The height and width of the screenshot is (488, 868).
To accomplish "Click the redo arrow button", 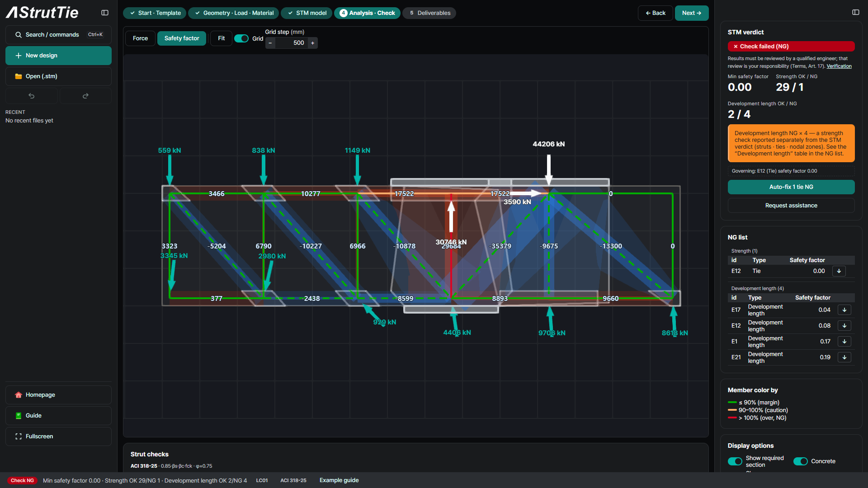I will click(x=85, y=96).
